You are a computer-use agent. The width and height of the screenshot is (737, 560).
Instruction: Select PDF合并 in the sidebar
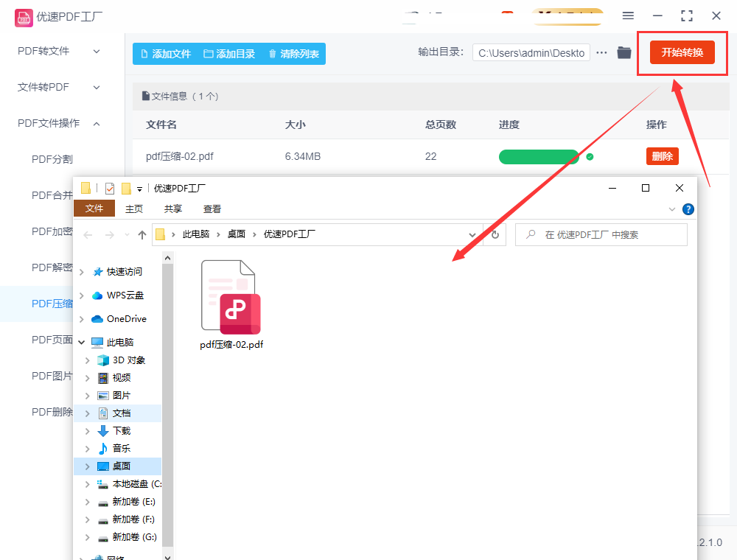[52, 195]
